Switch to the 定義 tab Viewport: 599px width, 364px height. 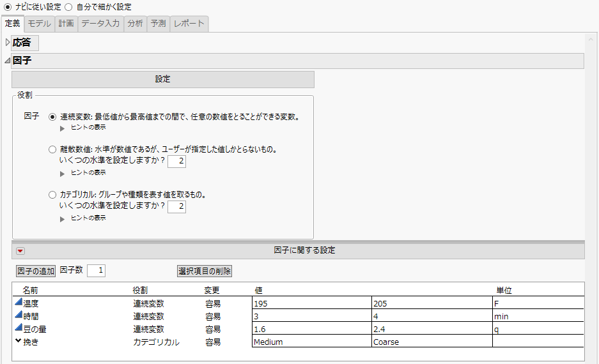pyautogui.click(x=13, y=24)
